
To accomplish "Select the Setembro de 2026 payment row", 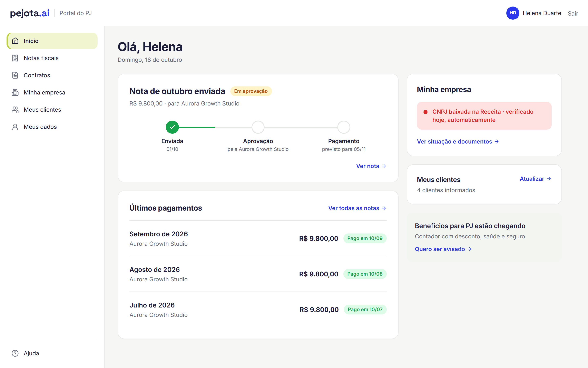I will coord(258,239).
